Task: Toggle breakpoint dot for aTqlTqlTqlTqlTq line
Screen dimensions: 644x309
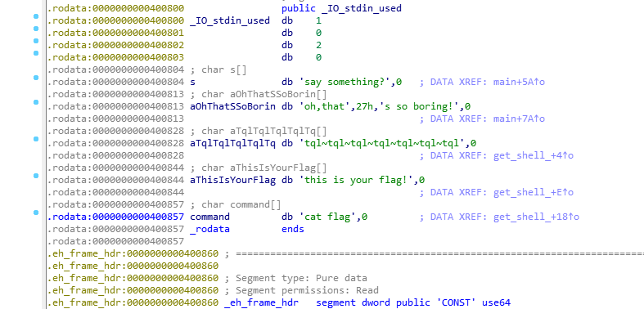Action: point(36,139)
